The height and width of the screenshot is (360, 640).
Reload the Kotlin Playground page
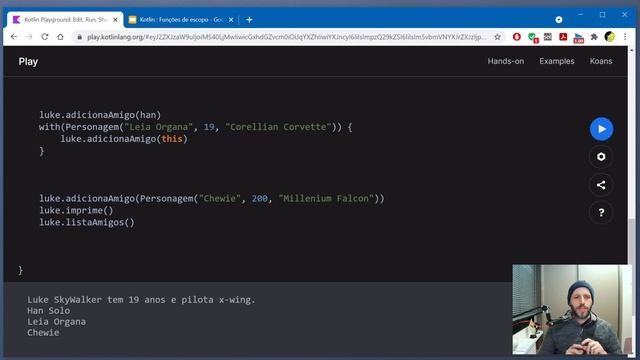pos(44,37)
